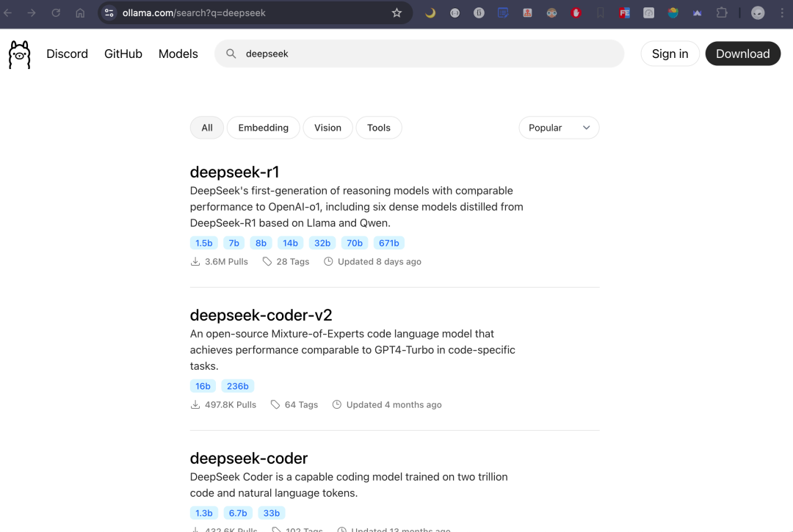Viewport: 793px width, 532px height.
Task: Open the browser home page
Action: pos(80,13)
